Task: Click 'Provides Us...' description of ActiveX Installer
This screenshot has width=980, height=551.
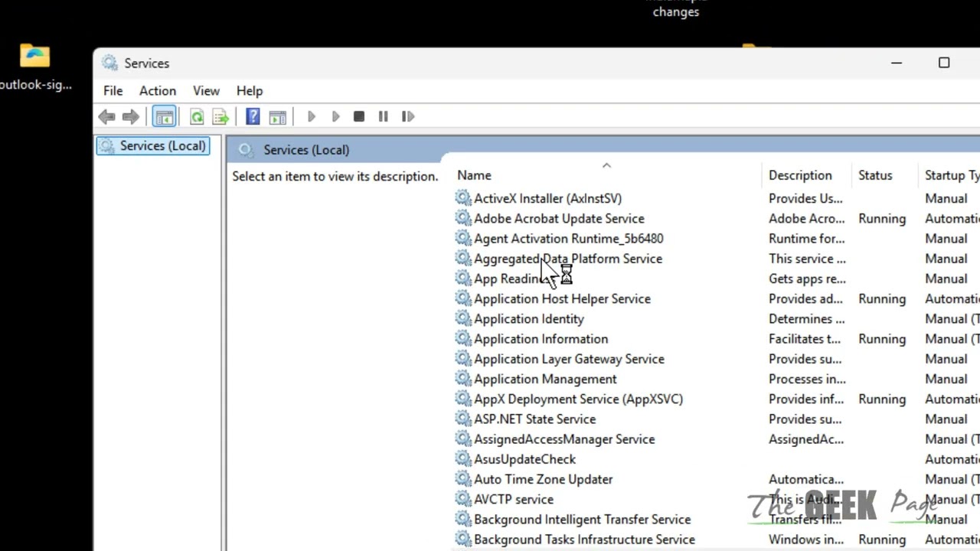Action: tap(805, 198)
